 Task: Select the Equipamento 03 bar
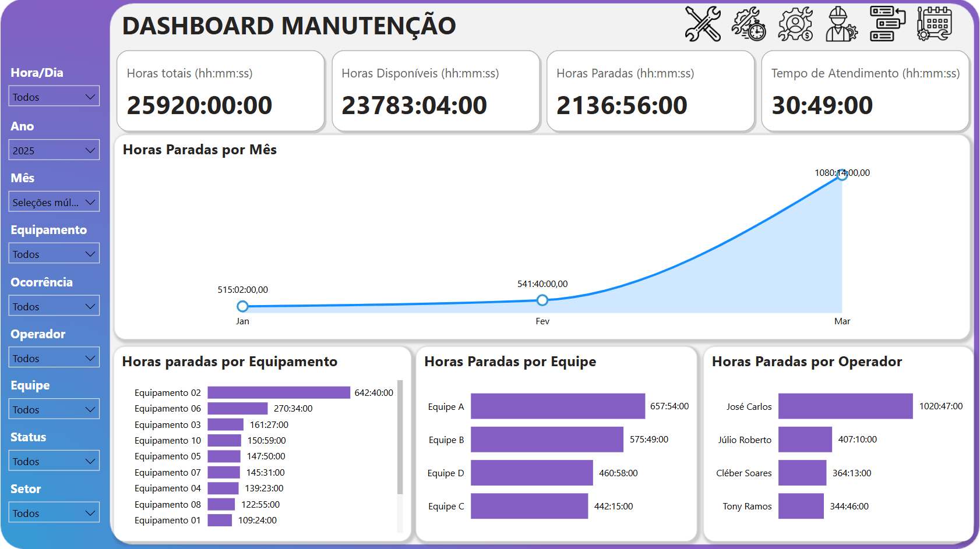point(225,425)
